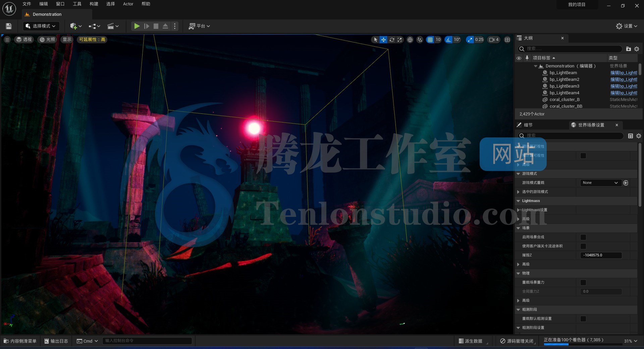Open the 选择模式 mode dropdown

[x=41, y=26]
